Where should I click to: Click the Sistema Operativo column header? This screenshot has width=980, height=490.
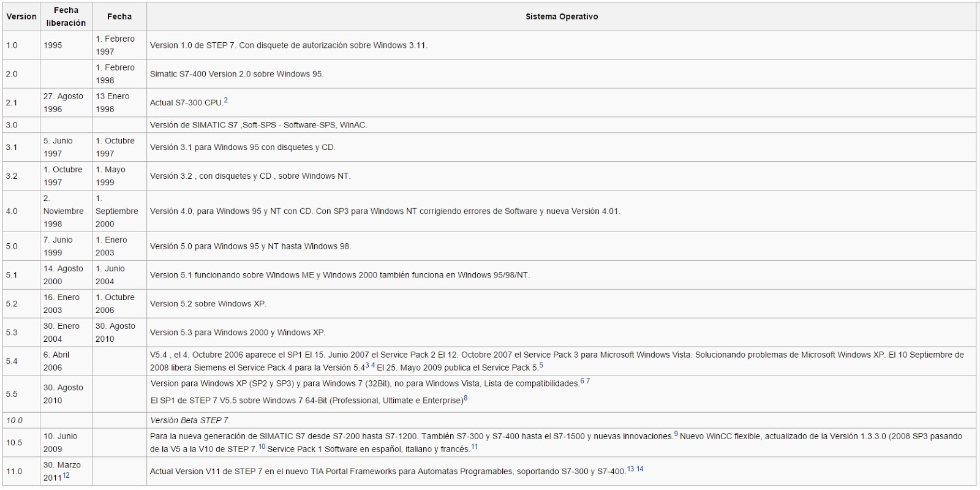[x=562, y=17]
